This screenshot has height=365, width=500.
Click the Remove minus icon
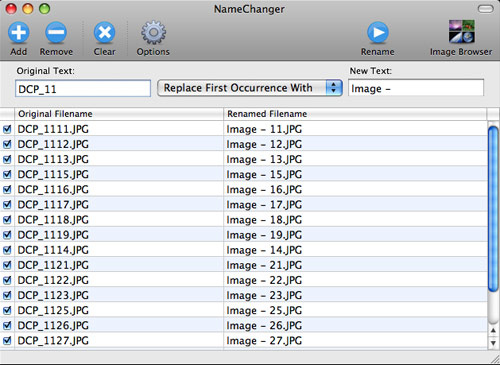click(x=56, y=33)
